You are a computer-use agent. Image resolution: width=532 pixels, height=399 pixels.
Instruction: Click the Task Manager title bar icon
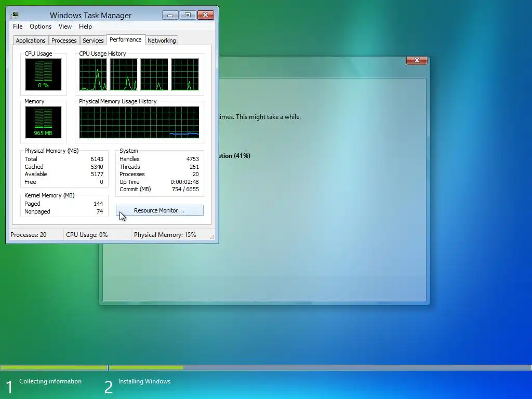(14, 15)
